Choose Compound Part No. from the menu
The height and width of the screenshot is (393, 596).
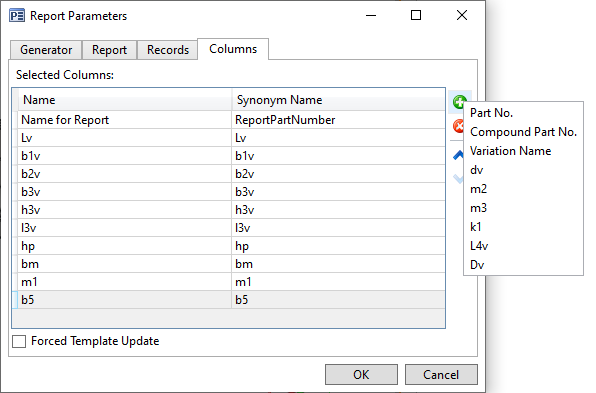coord(523,132)
